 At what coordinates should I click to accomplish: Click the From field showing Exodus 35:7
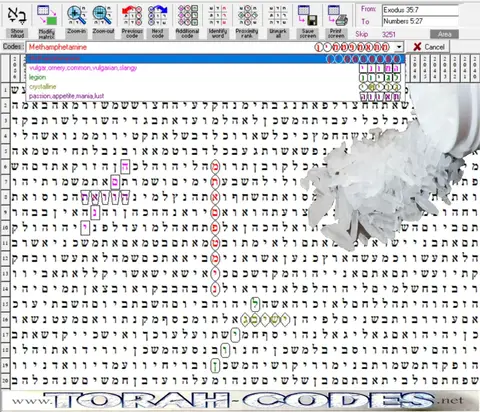420,10
